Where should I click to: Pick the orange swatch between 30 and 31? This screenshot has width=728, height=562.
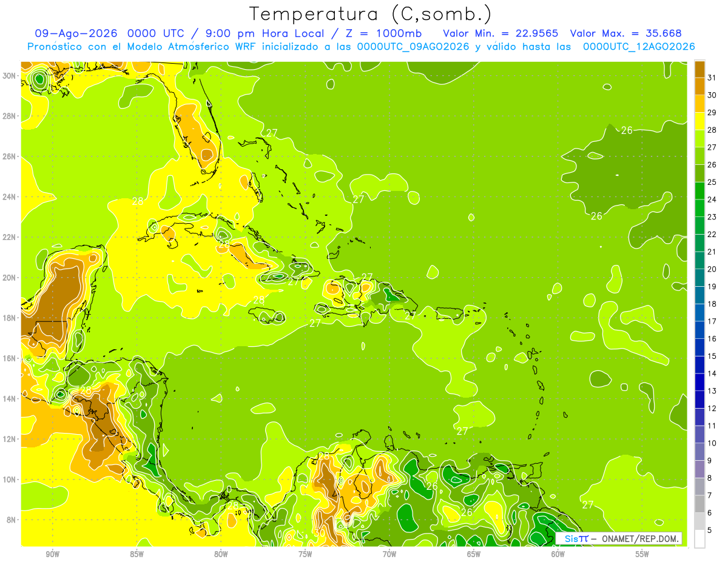[x=699, y=86]
